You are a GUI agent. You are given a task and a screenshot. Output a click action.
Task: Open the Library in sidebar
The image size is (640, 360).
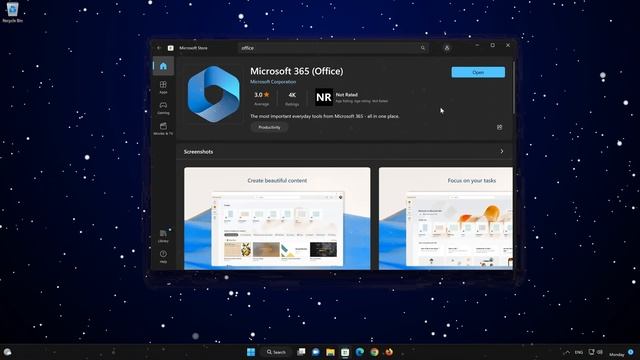(x=163, y=236)
